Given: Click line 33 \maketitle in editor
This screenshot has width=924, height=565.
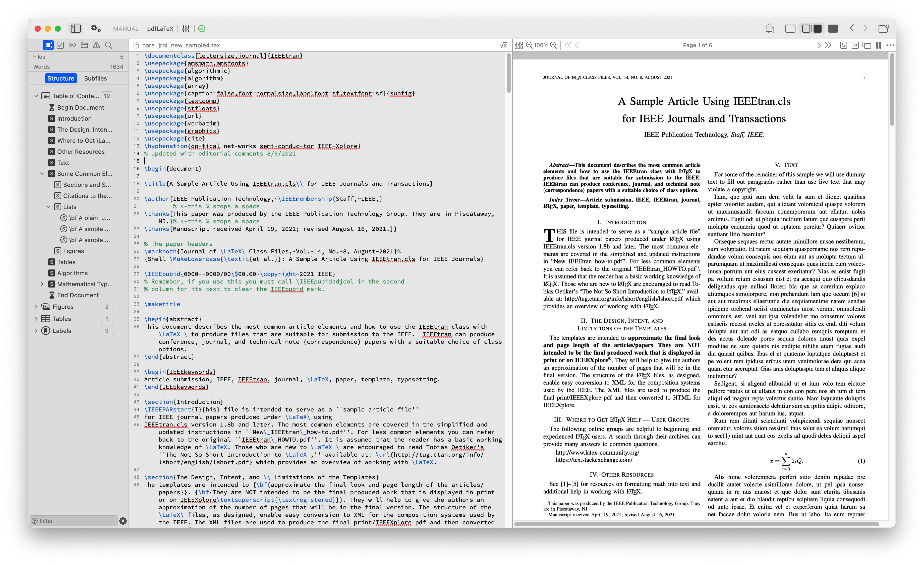Looking at the screenshot, I should 162,304.
